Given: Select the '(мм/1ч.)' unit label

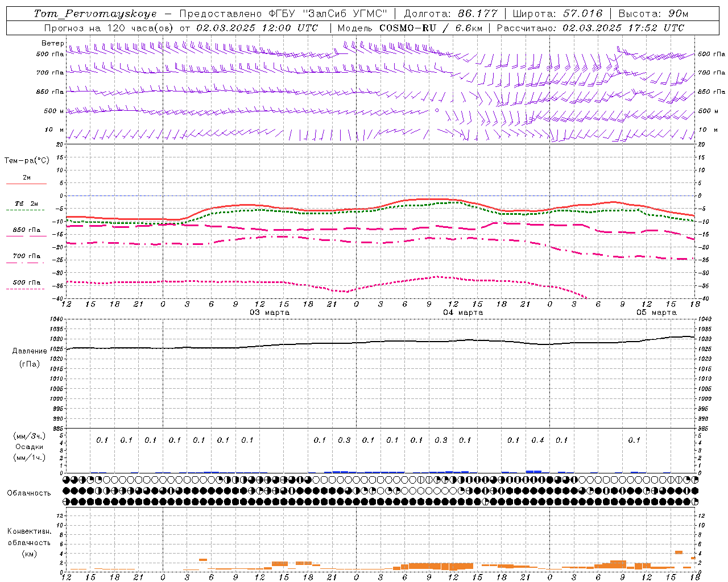Looking at the screenshot, I should point(29,458).
